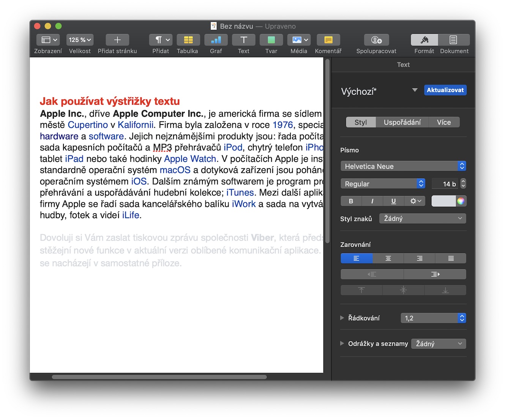Switch to the Styl tab
Image resolution: width=505 pixels, height=420 pixels.
[361, 122]
